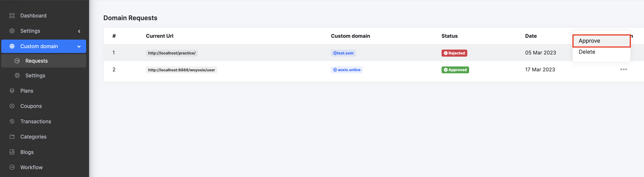The height and width of the screenshot is (177, 644).
Task: Open Requests under Custom domain
Action: click(36, 61)
